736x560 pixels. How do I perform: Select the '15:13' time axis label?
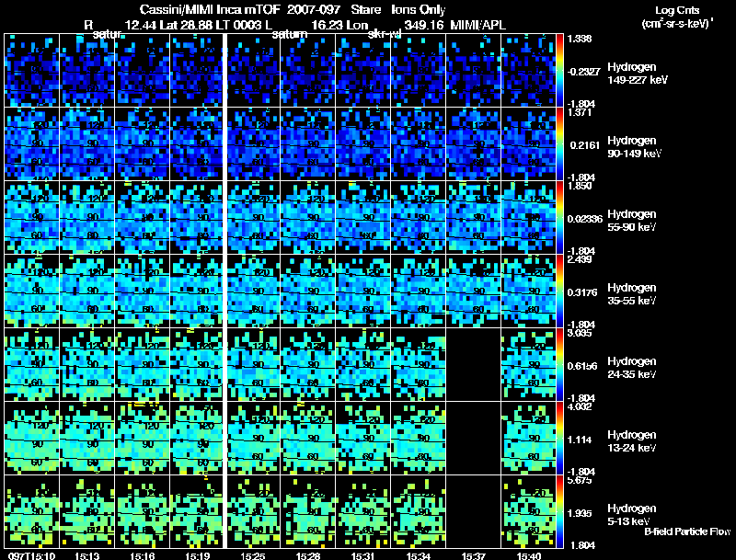click(x=86, y=555)
